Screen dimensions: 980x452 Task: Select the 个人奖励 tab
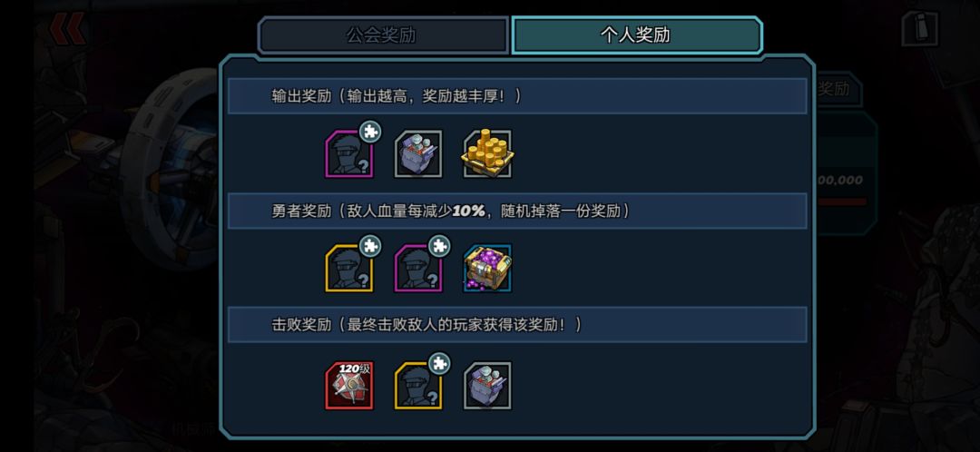[x=636, y=35]
